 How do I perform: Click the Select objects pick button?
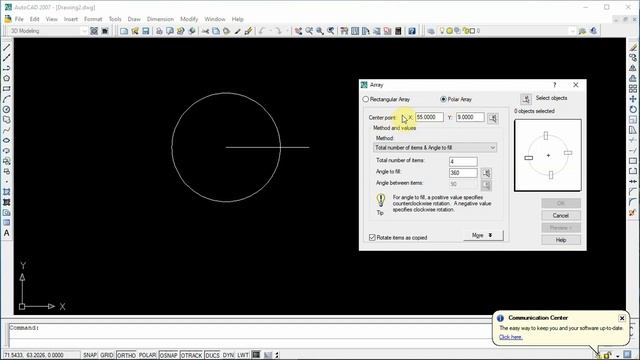pyautogui.click(x=526, y=99)
